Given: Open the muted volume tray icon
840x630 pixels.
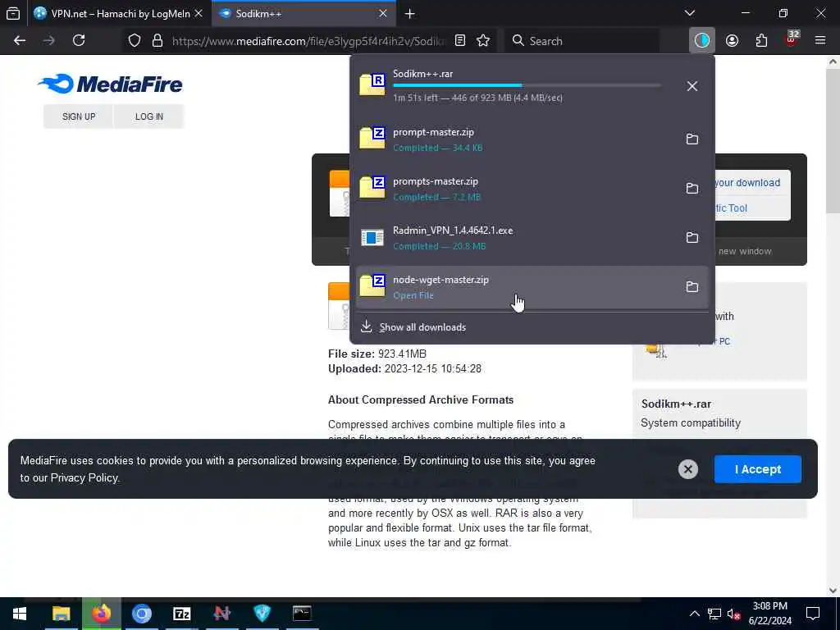Looking at the screenshot, I should (733, 614).
